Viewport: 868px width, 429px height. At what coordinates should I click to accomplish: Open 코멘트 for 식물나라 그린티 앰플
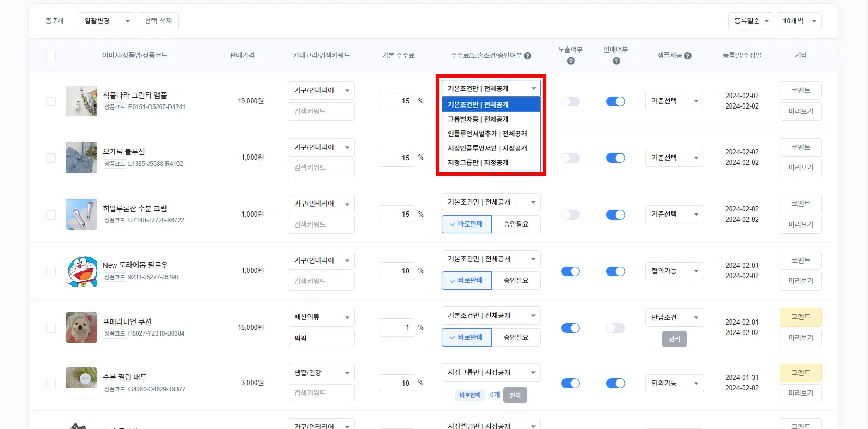pyautogui.click(x=801, y=90)
